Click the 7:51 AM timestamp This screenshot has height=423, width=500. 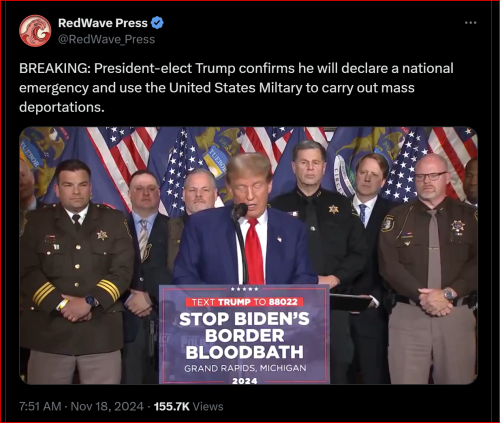click(40, 406)
